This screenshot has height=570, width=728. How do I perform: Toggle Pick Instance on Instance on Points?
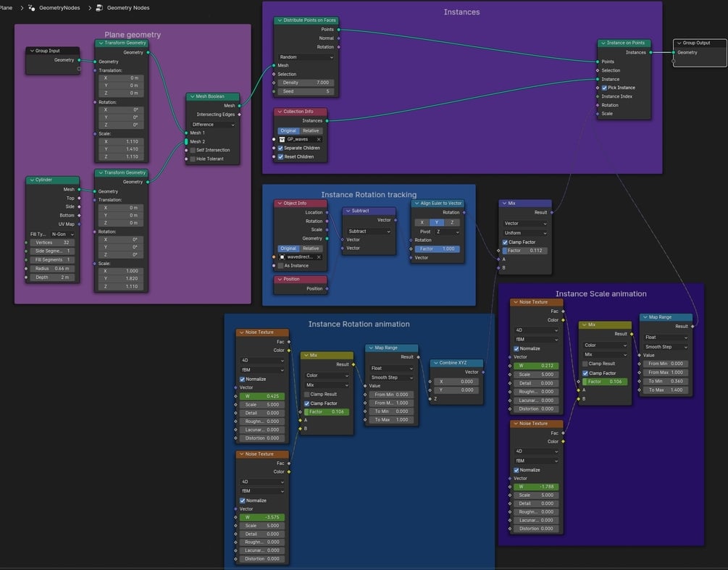coord(604,88)
